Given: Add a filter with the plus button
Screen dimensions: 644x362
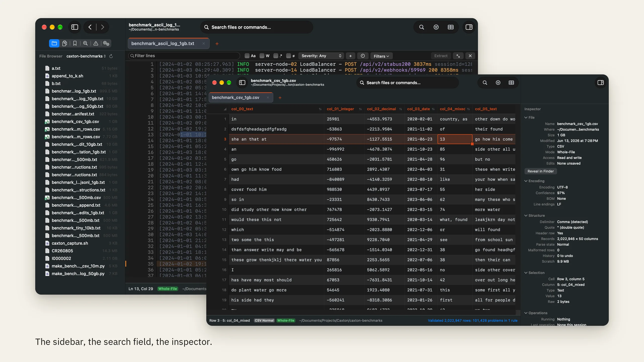Looking at the screenshot, I should [x=350, y=56].
